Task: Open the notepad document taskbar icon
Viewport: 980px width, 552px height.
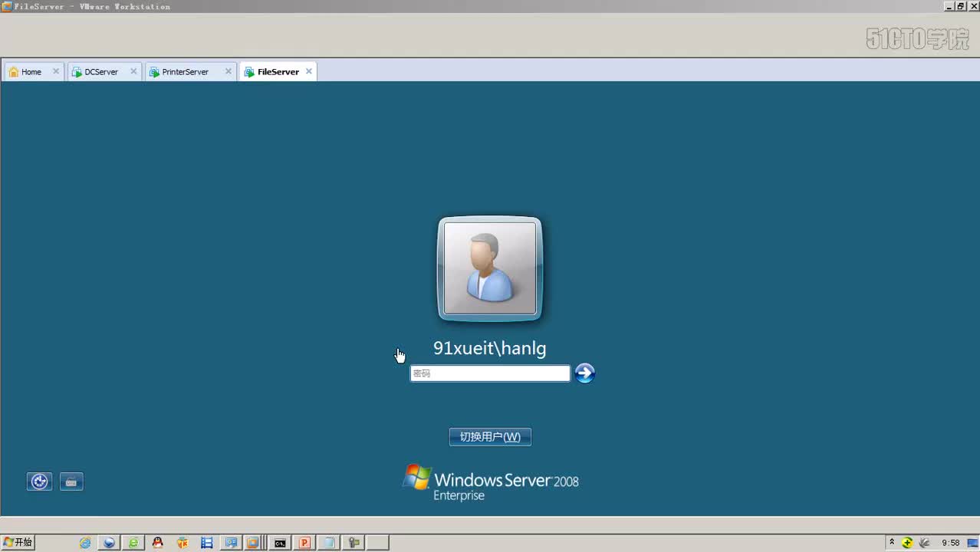Action: pos(329,543)
